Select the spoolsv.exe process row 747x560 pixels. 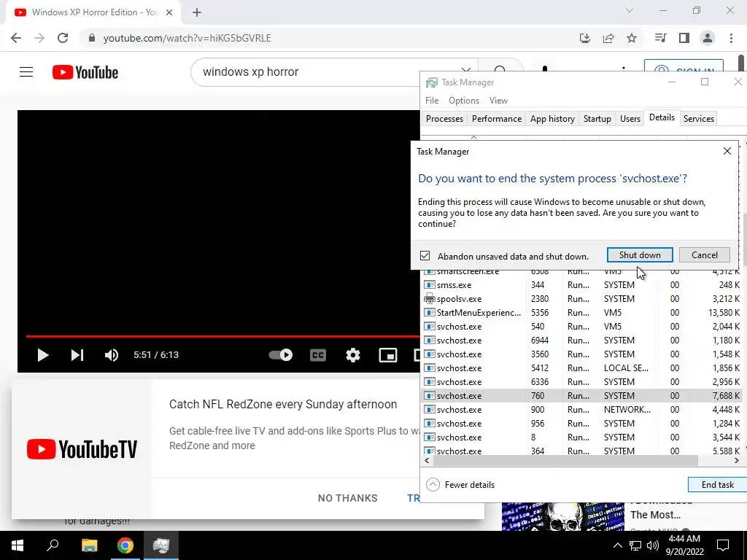click(581, 298)
